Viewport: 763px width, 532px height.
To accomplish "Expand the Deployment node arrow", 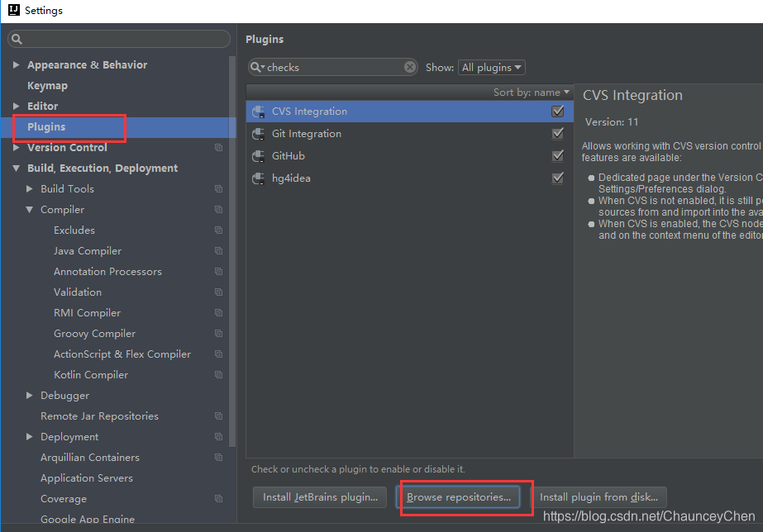I will 29,437.
